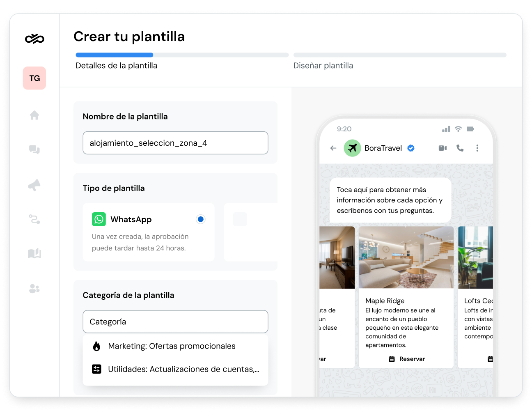Open the home icon in sidebar
532x411 pixels.
pos(34,115)
